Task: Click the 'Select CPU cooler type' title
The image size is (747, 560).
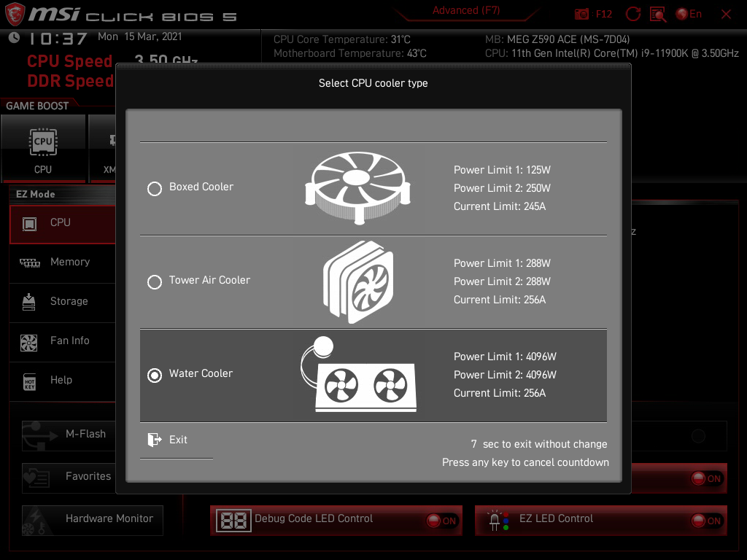Action: pyautogui.click(x=373, y=83)
